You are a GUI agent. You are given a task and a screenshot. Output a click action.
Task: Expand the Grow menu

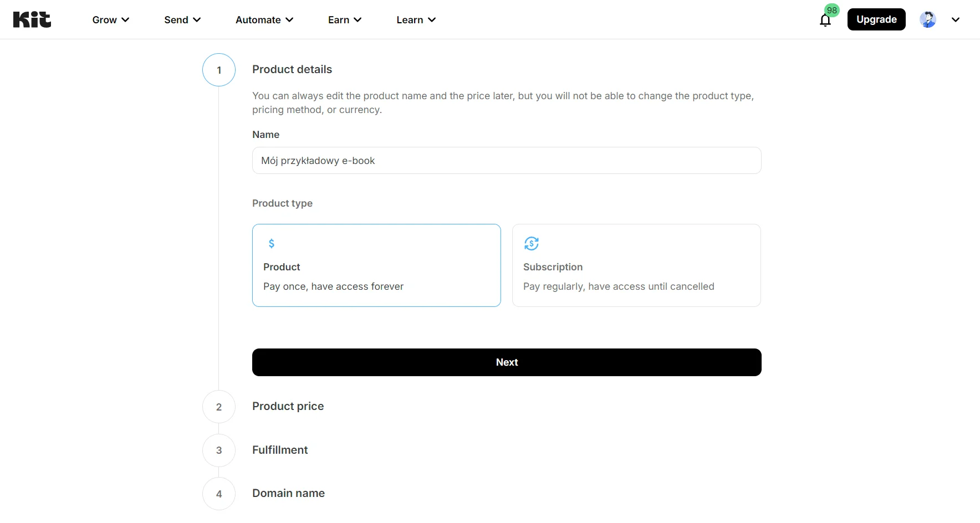(x=111, y=20)
